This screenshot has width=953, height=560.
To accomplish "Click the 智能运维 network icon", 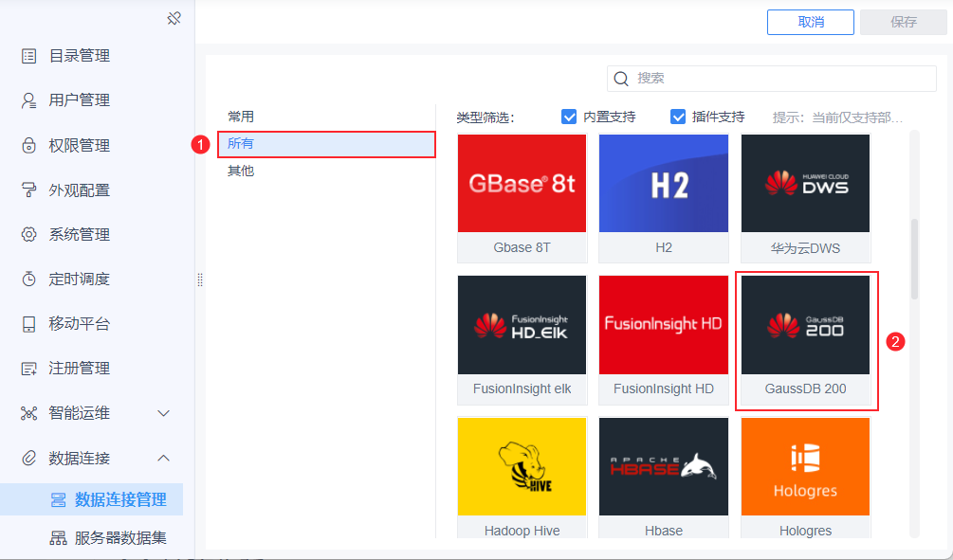I will [x=28, y=413].
